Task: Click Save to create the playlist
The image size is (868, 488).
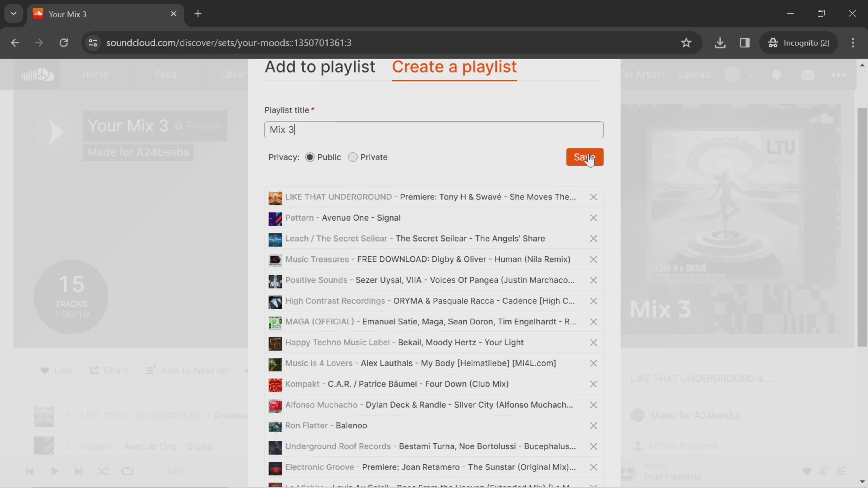Action: (x=585, y=157)
